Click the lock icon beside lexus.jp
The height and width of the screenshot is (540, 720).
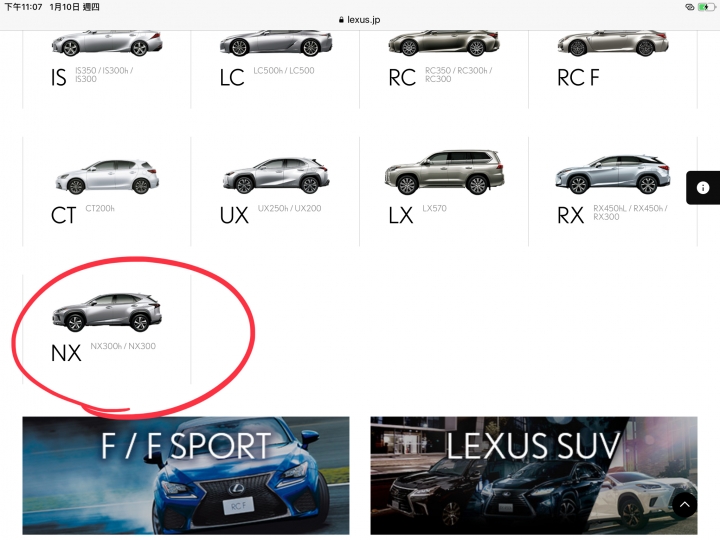tap(341, 20)
